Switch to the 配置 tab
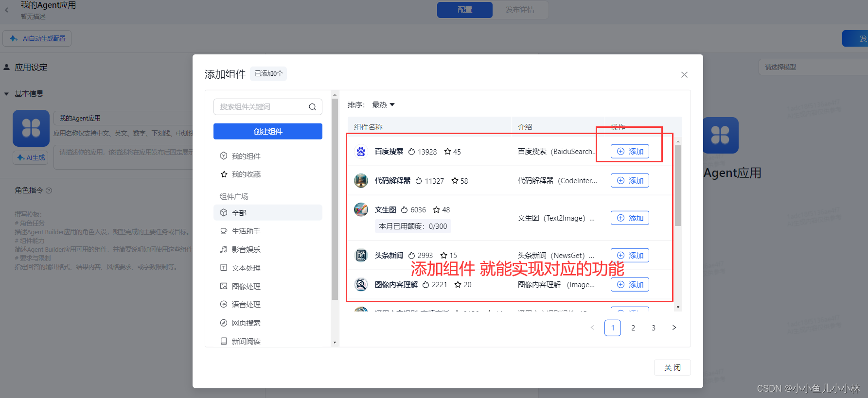The height and width of the screenshot is (398, 868). tap(465, 10)
